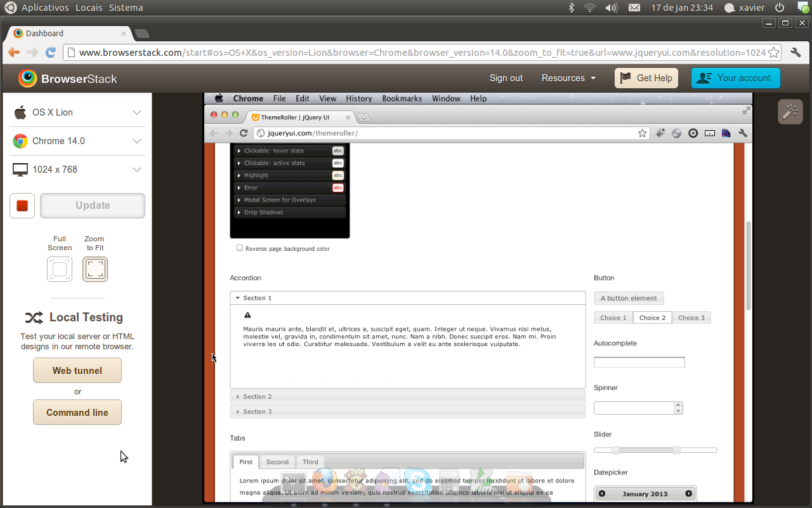Select the Choice 2 toggle button

(652, 317)
